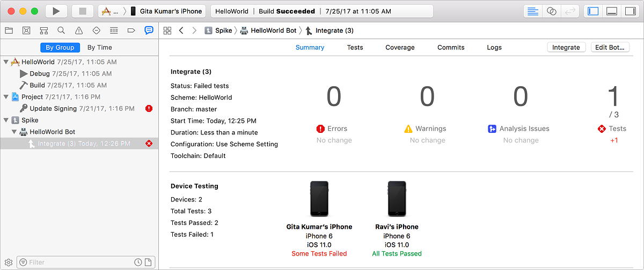
Task: Open the Debug navigator icon
Action: tap(114, 31)
